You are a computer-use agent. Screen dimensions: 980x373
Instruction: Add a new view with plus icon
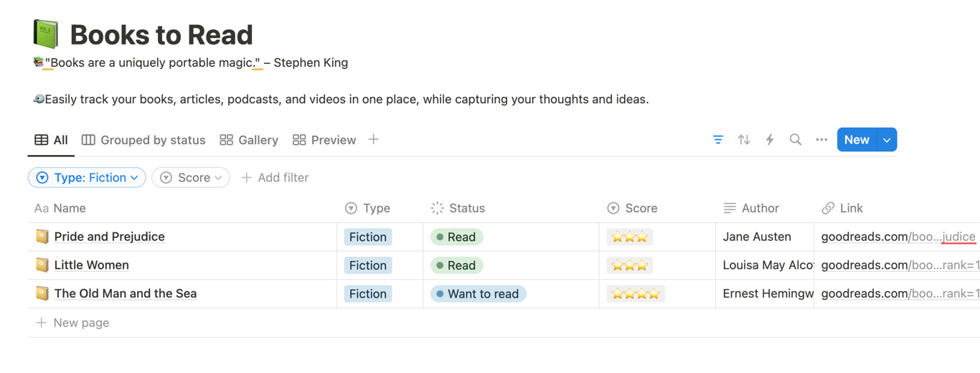click(374, 140)
